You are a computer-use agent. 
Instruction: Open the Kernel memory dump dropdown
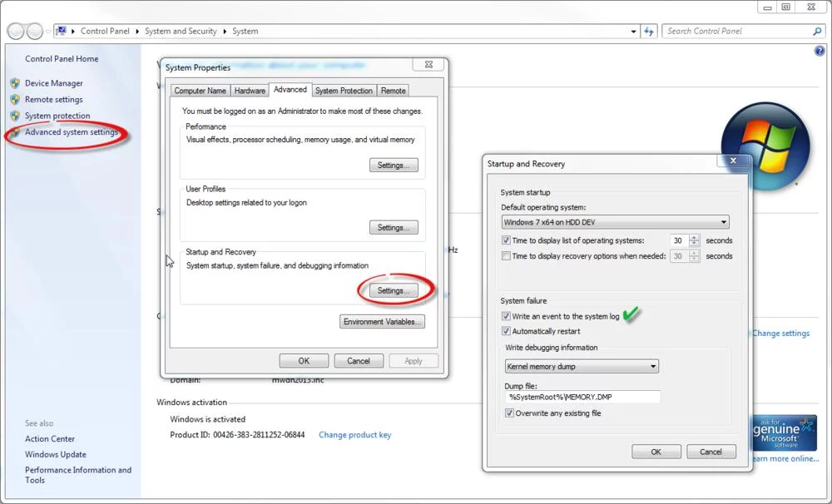tap(582, 366)
